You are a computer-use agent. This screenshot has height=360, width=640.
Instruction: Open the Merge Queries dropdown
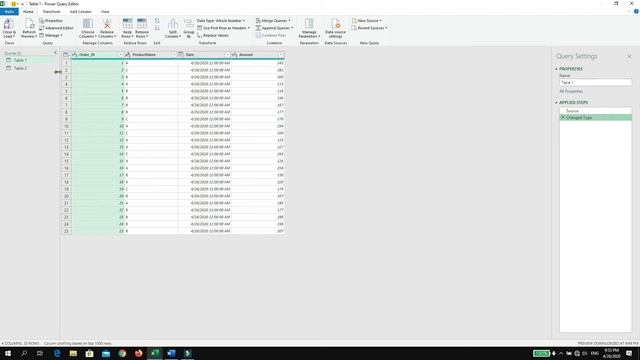pos(273,20)
